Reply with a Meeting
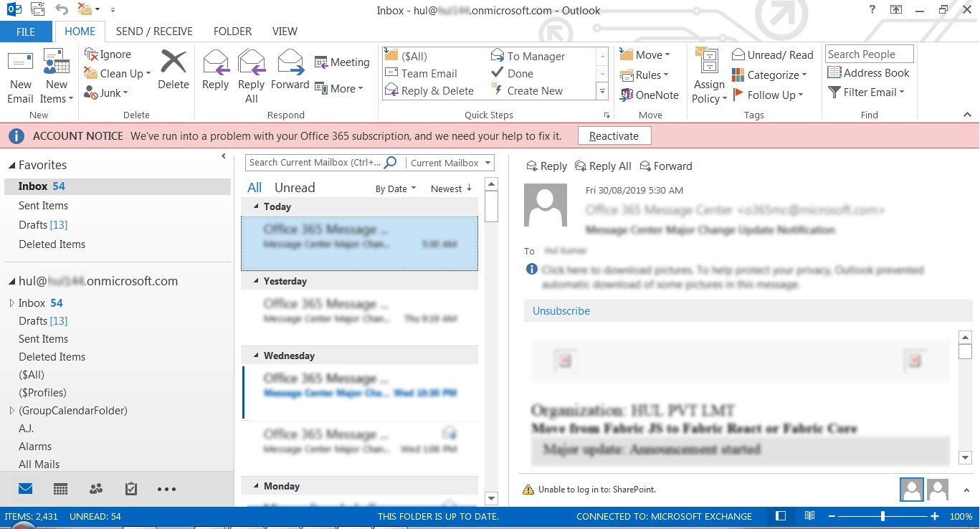This screenshot has height=529, width=980. click(x=342, y=62)
